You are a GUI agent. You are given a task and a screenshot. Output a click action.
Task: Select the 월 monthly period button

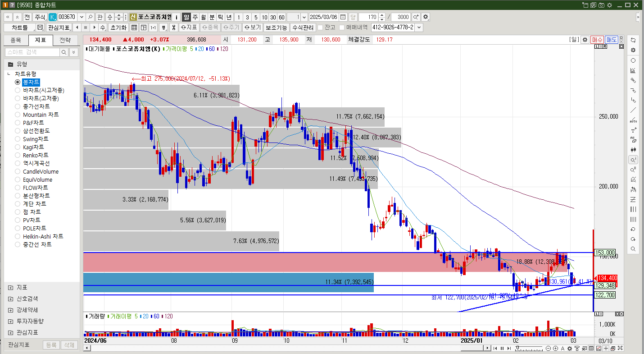(x=204, y=17)
